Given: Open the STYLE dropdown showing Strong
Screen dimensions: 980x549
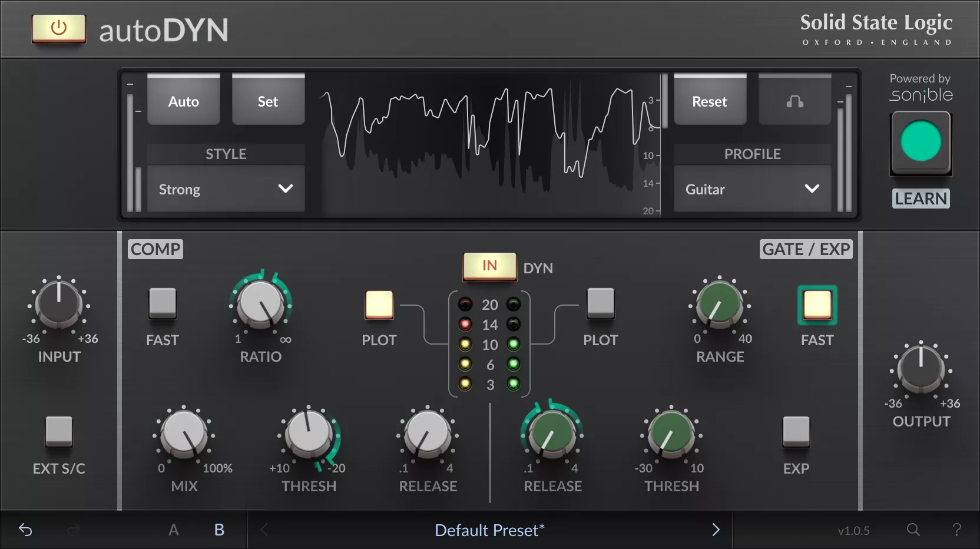Looking at the screenshot, I should (226, 189).
